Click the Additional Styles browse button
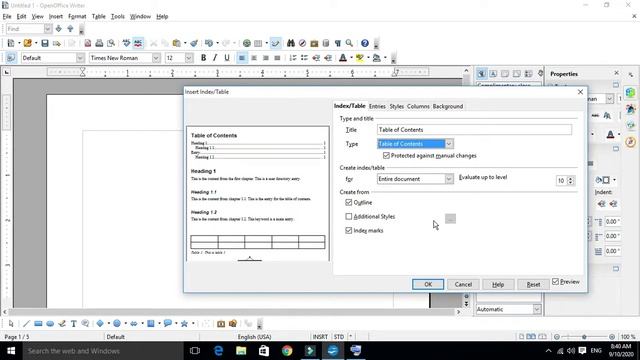Screen dimensions: 640x360 coord(450,219)
